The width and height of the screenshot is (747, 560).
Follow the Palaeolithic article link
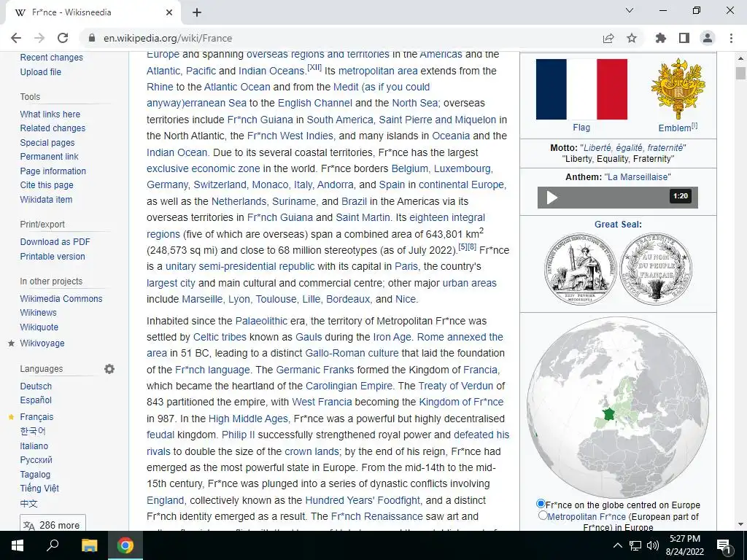click(261, 321)
